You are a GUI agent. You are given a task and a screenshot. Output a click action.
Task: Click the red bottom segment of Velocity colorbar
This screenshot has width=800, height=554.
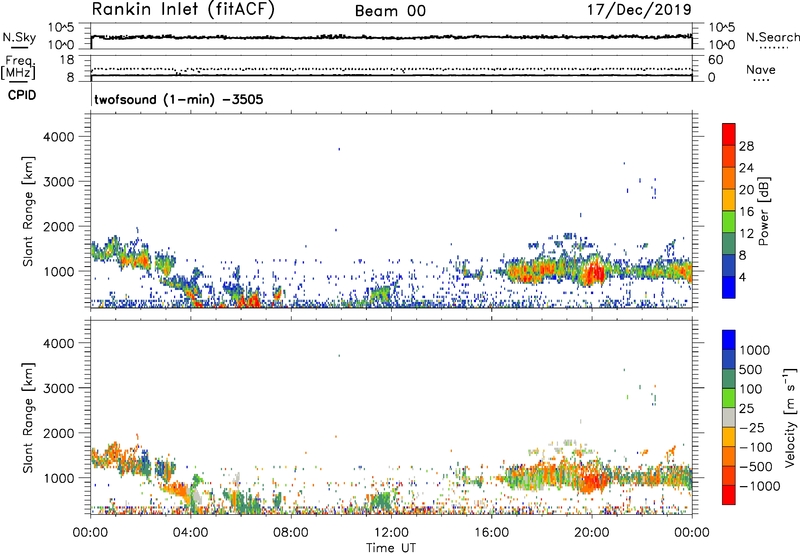pos(729,495)
